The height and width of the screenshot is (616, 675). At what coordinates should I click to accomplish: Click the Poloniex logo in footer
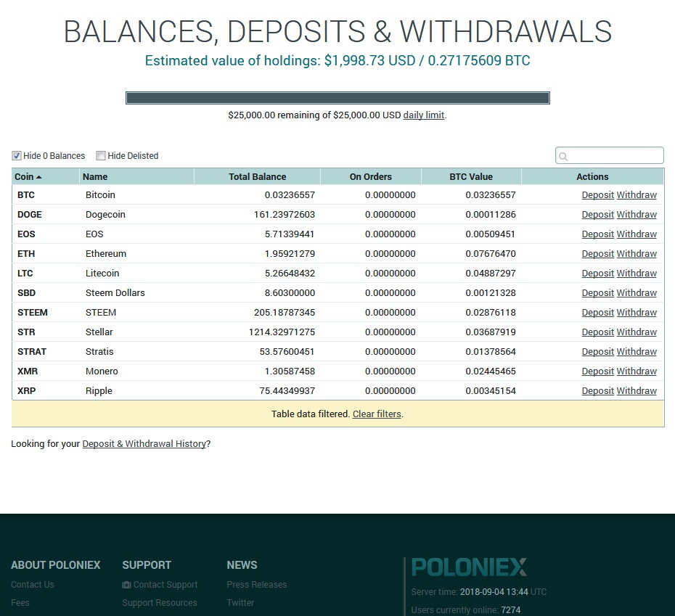tap(469, 567)
